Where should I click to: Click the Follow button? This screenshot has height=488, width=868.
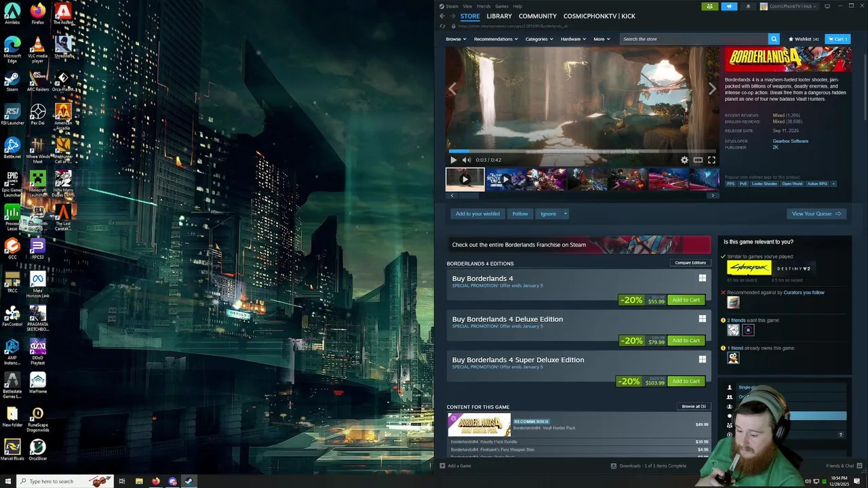520,214
